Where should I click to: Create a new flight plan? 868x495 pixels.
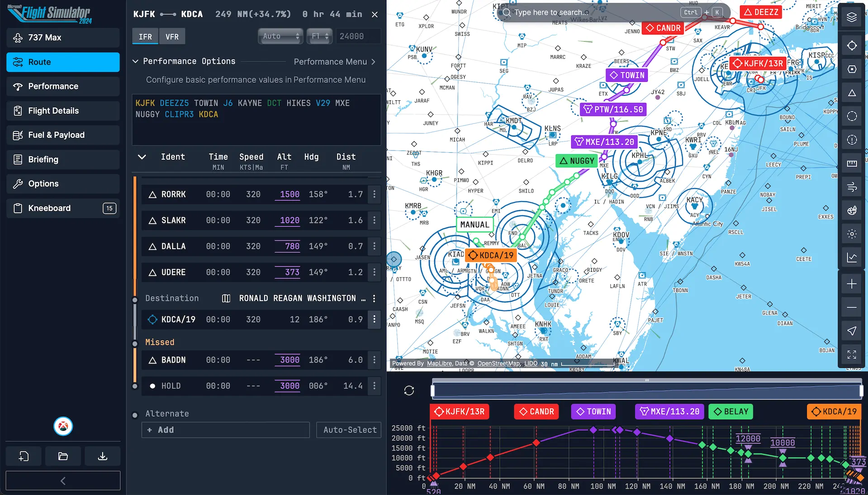click(23, 456)
